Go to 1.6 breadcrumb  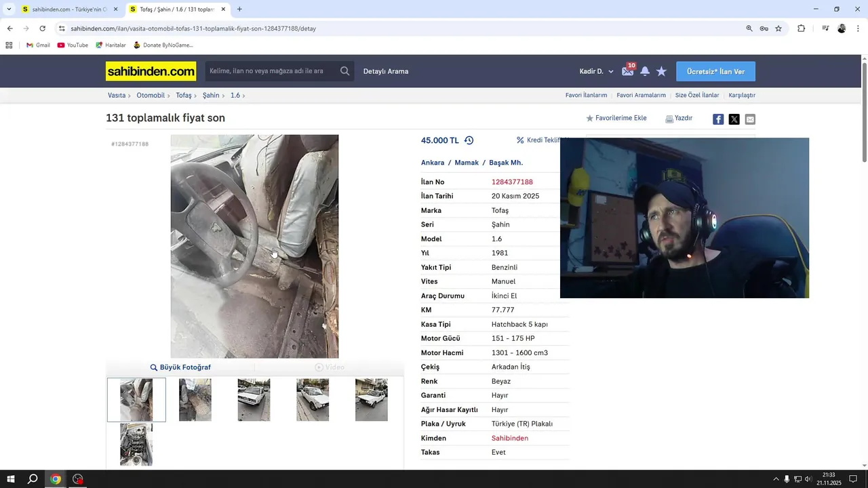coord(235,96)
